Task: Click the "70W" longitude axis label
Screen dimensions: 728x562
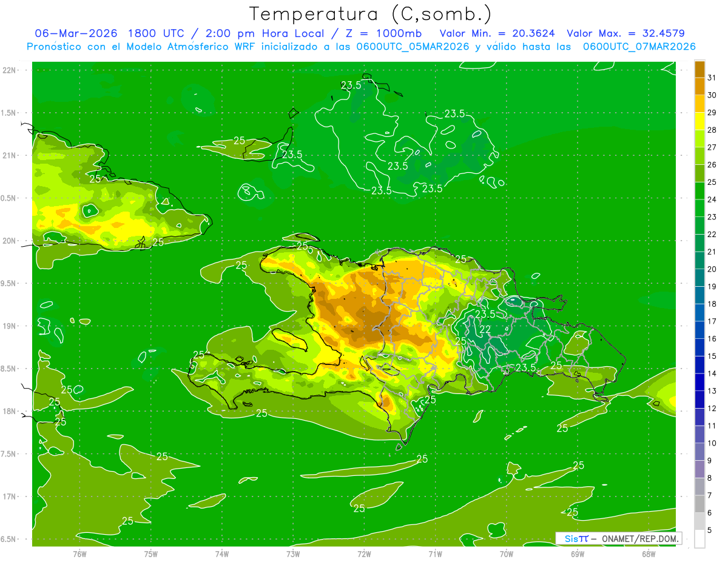Action: pyautogui.click(x=507, y=554)
